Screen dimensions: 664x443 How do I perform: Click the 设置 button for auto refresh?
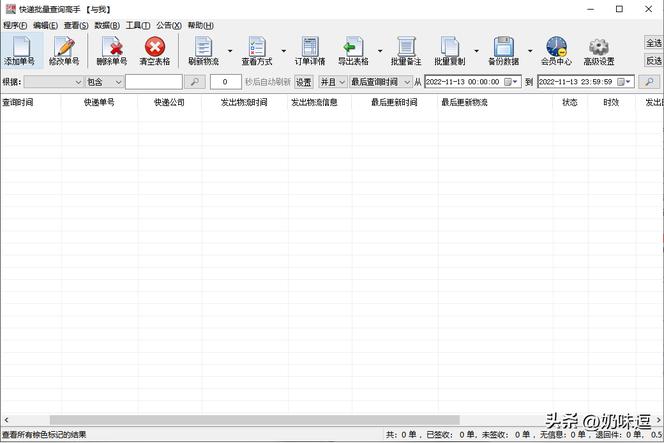(x=304, y=82)
